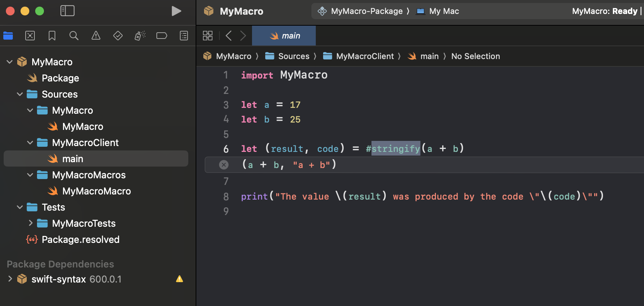This screenshot has height=306, width=644.
Task: Click the print call on line 8
Action: [254, 197]
